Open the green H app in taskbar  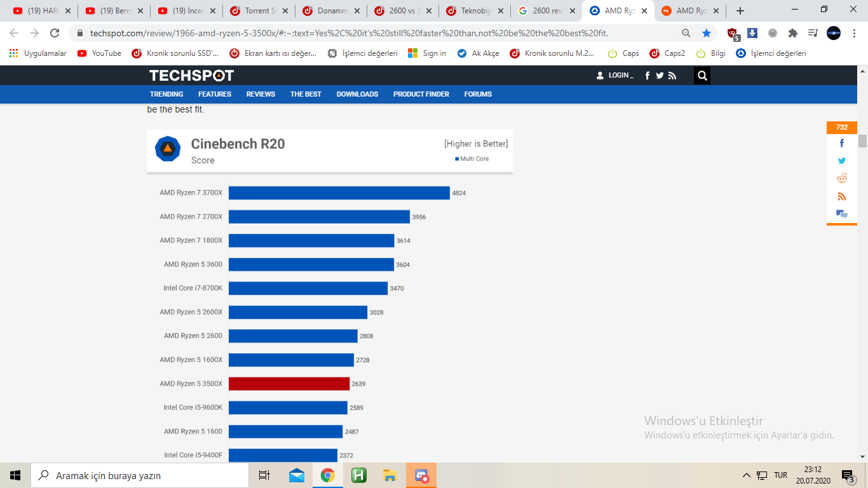(359, 475)
